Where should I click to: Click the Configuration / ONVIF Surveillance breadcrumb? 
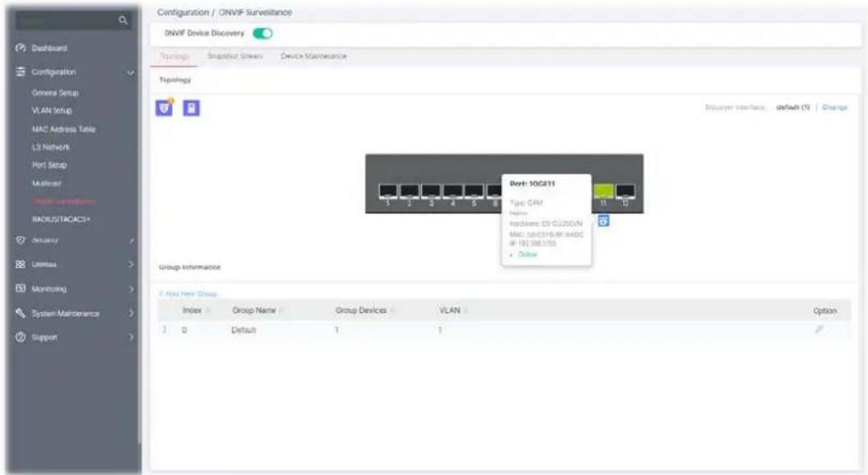(x=224, y=12)
